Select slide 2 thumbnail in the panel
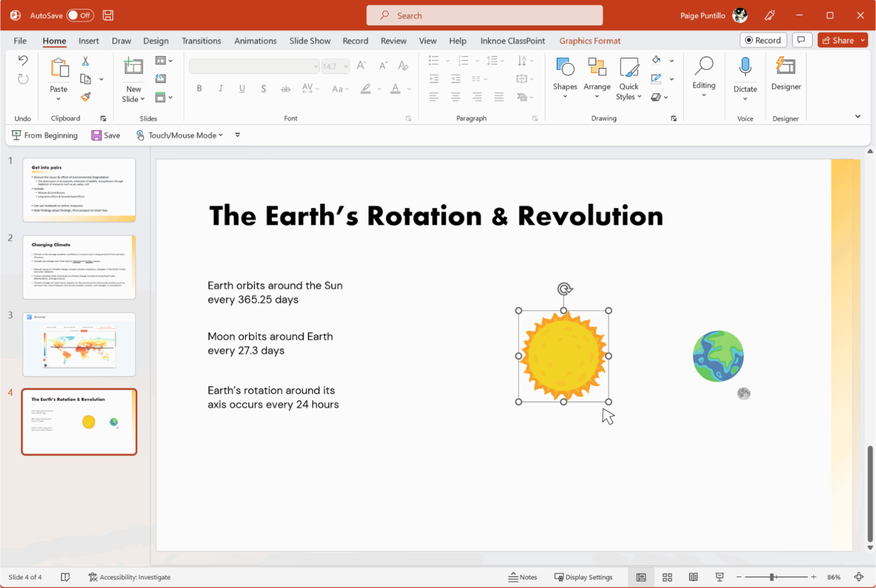 pos(79,266)
